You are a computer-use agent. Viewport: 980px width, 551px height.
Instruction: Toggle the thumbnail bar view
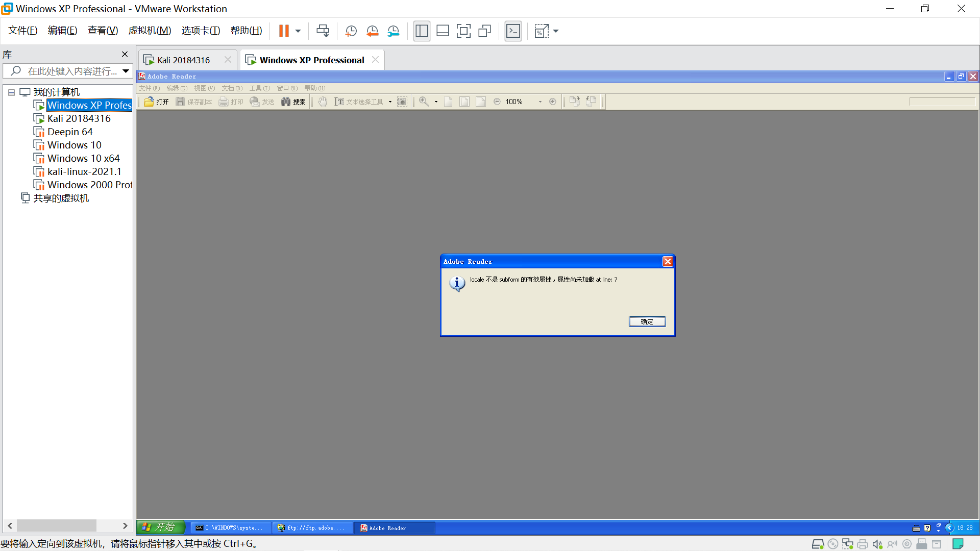[443, 31]
